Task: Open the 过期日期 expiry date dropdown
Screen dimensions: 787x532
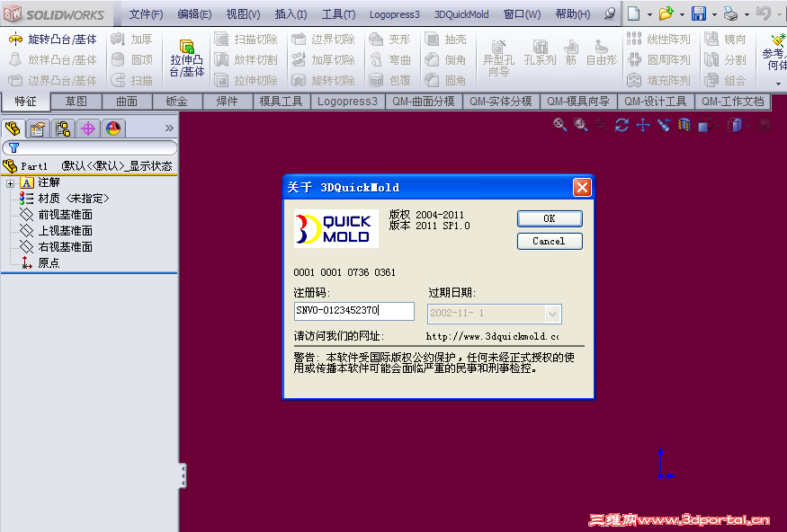Action: click(x=552, y=315)
